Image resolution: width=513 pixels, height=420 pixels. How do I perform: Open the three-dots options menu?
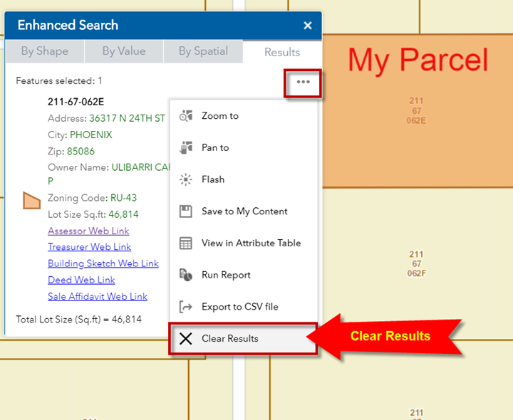pyautogui.click(x=304, y=82)
